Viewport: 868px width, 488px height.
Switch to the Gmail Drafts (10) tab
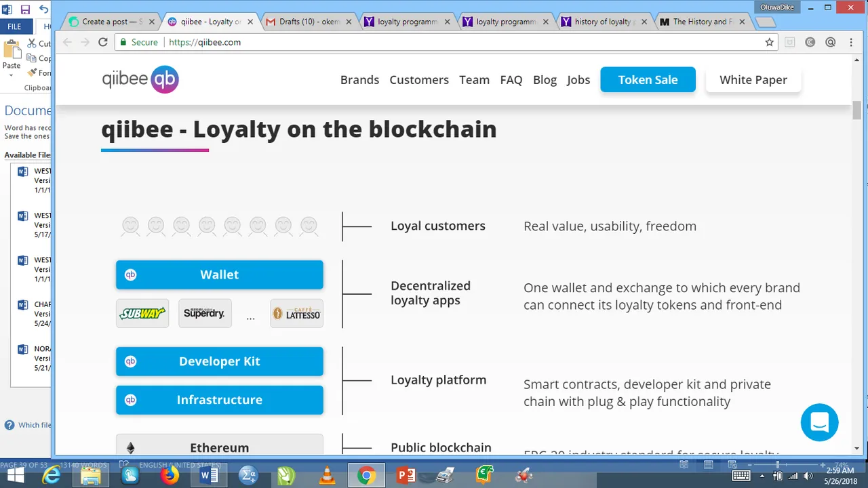pyautogui.click(x=309, y=22)
